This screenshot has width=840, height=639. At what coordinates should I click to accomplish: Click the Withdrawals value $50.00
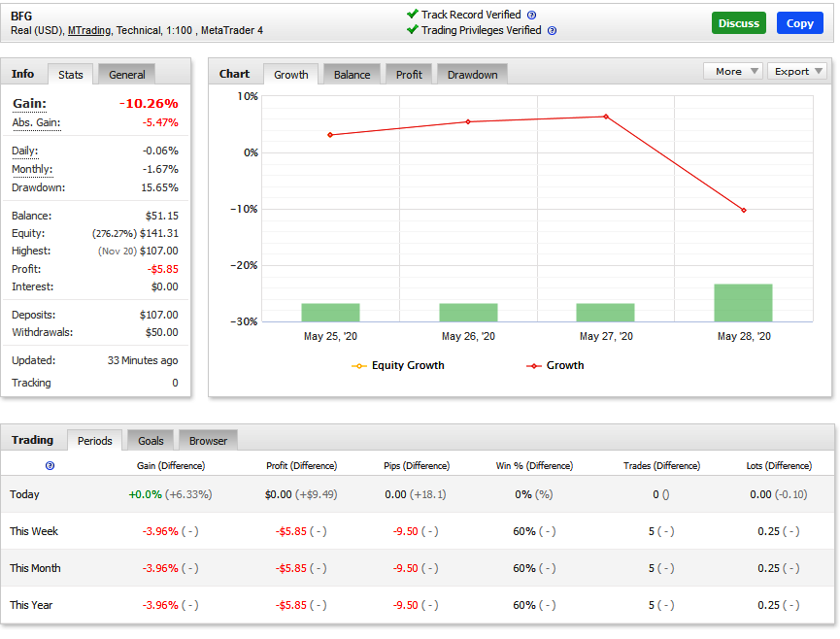(162, 332)
